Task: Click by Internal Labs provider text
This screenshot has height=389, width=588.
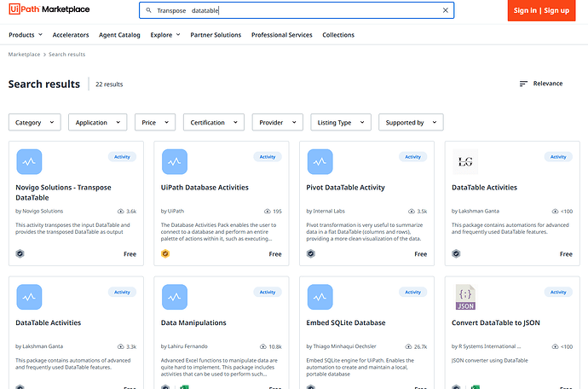Action: coord(326,211)
